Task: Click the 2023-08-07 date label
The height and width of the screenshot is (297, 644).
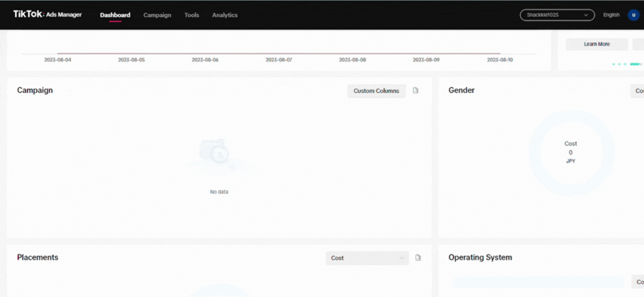Action: tap(279, 60)
